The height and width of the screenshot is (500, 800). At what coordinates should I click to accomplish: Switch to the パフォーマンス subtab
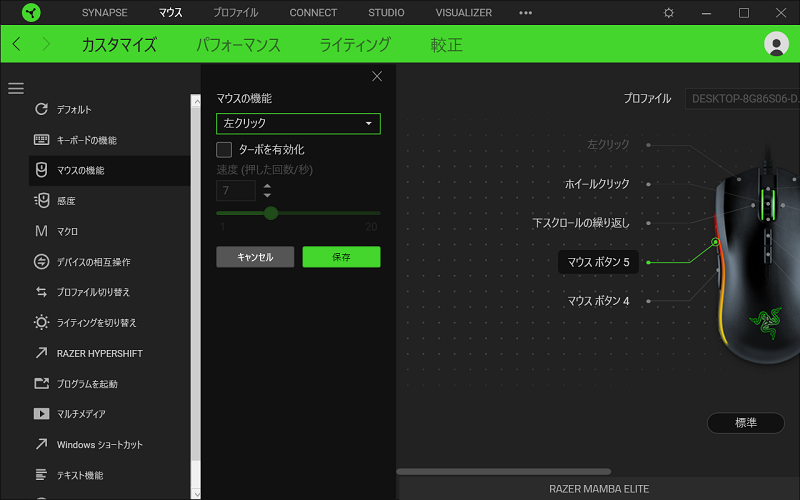[x=238, y=44]
